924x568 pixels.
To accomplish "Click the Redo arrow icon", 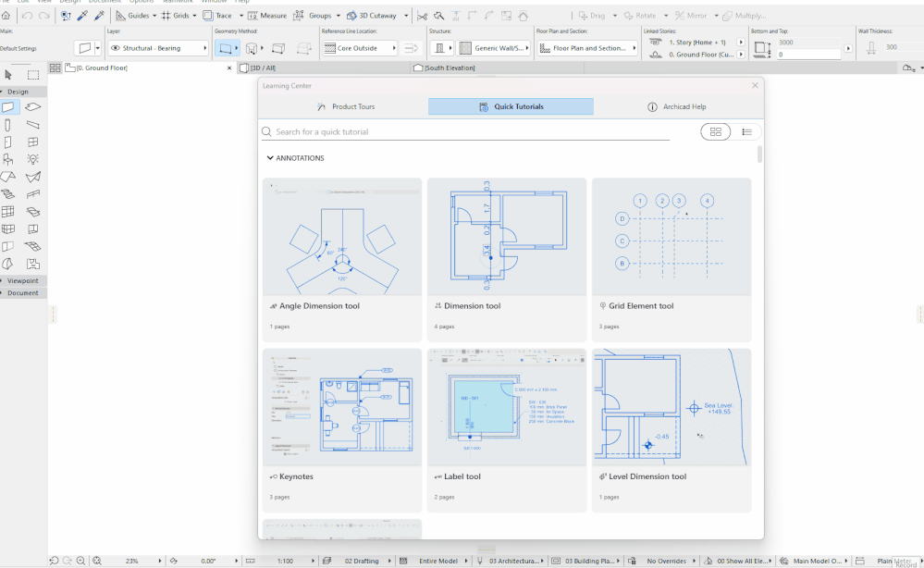I will pos(43,16).
